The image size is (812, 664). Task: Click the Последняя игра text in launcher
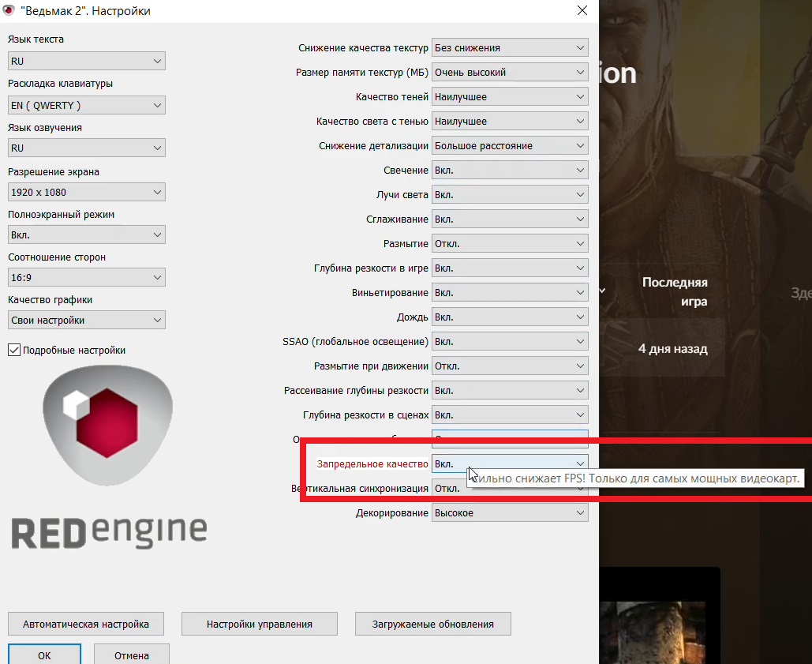point(675,292)
